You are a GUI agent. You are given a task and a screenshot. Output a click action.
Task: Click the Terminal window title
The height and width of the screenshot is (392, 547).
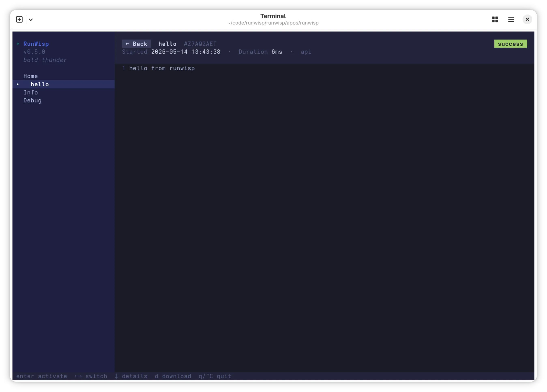[x=273, y=16]
